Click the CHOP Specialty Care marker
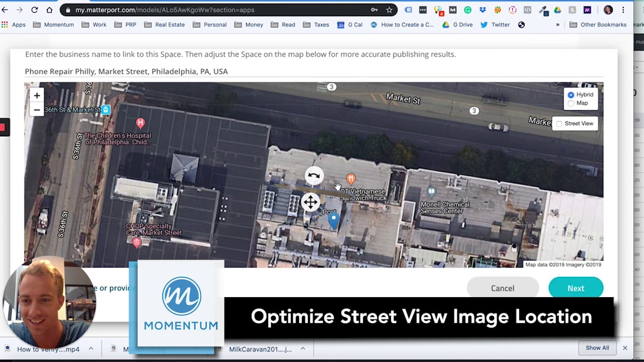This screenshot has width=644, height=362. click(136, 243)
